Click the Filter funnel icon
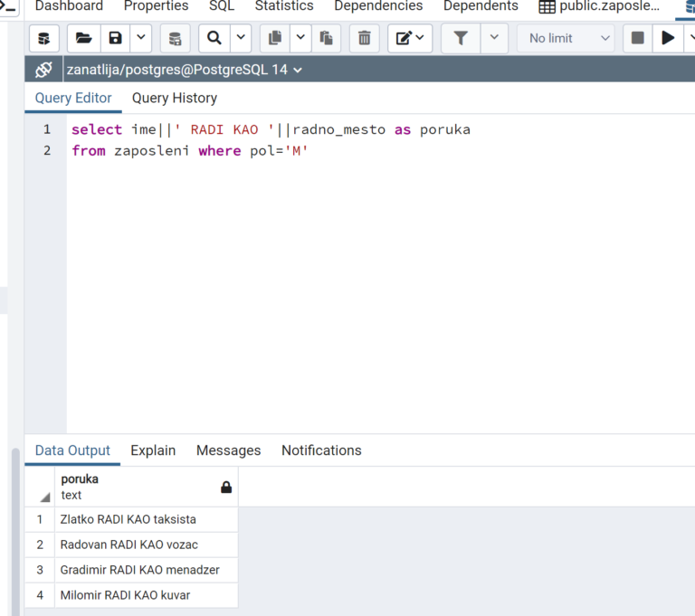This screenshot has height=616, width=695. 461,39
